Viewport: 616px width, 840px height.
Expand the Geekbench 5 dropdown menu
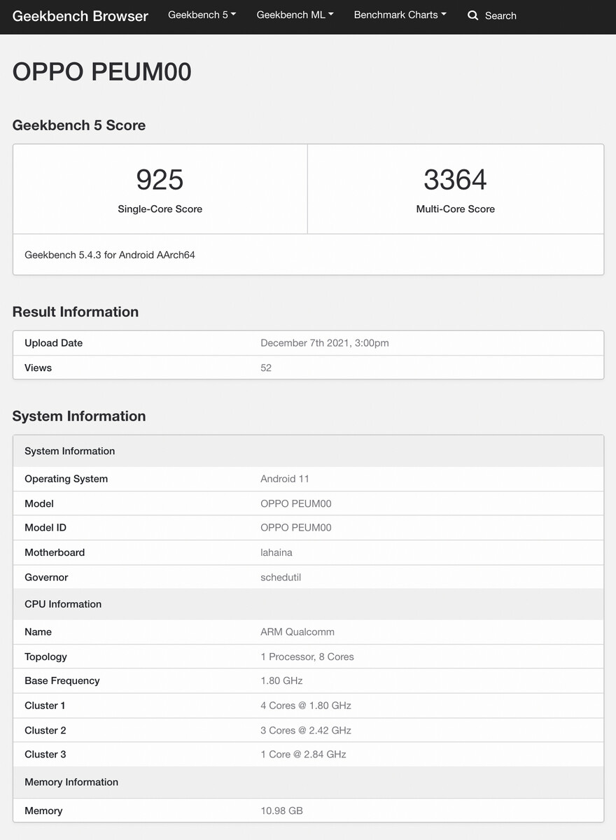[x=202, y=15]
